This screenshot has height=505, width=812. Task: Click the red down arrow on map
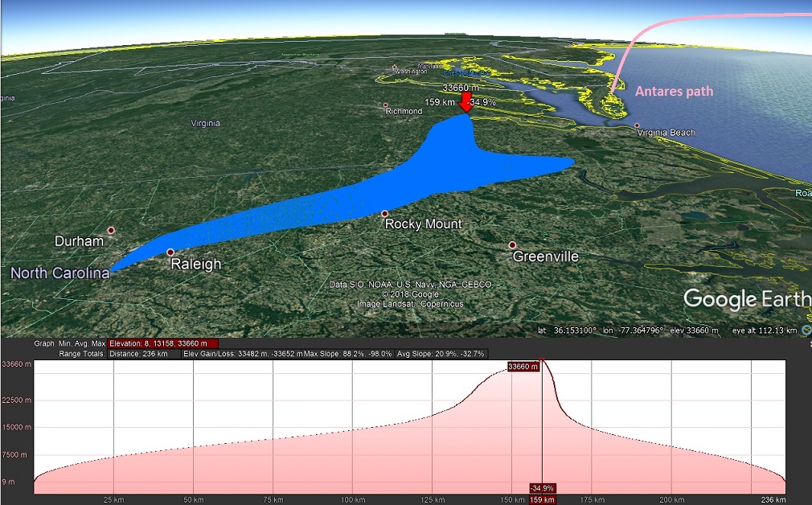[465, 101]
